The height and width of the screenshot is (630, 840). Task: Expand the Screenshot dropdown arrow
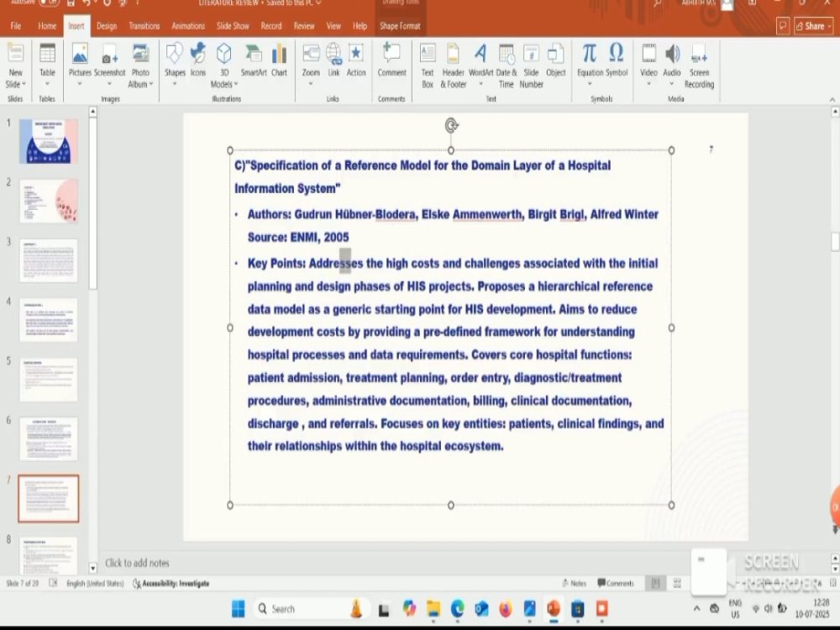(110, 83)
